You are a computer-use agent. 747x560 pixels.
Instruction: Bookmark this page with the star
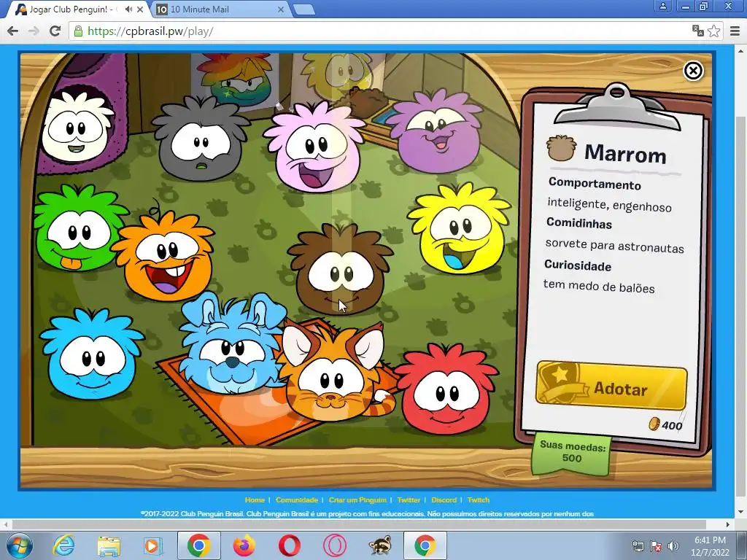click(713, 31)
